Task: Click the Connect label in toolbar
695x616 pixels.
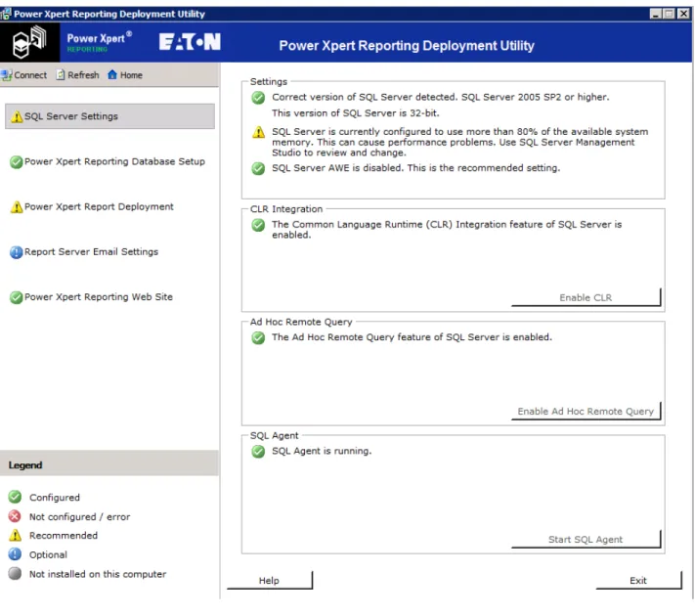Action: pyautogui.click(x=30, y=75)
